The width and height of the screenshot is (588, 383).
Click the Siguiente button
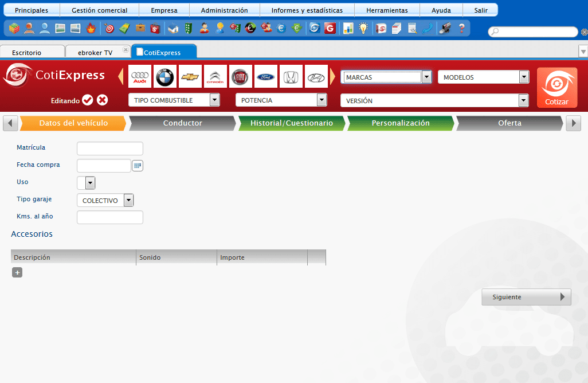[526, 297]
